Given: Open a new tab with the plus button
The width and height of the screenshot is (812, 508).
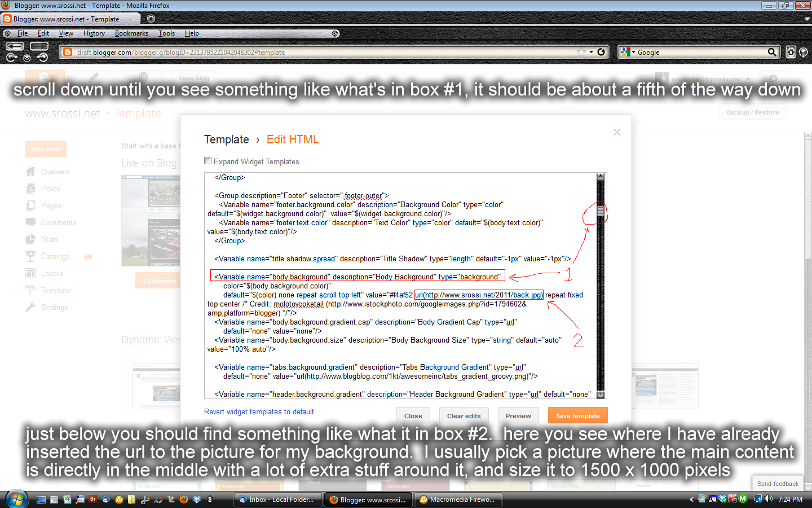Looking at the screenshot, I should (x=151, y=19).
